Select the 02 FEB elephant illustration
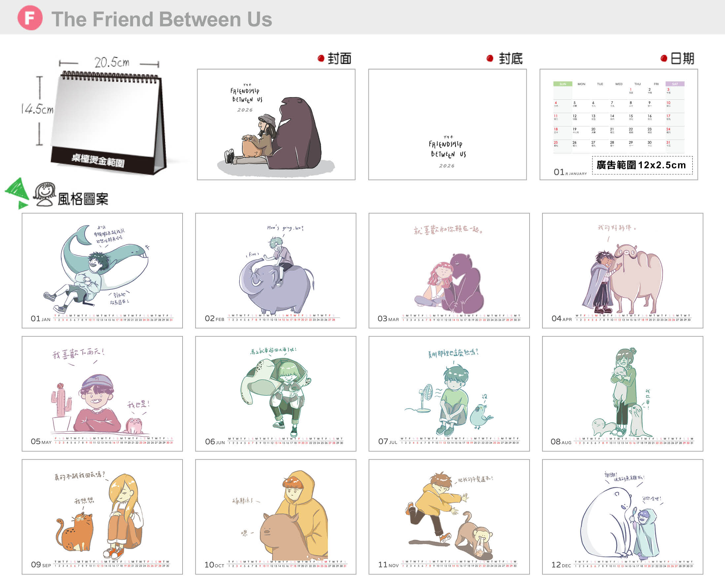725x588 pixels. tap(276, 270)
